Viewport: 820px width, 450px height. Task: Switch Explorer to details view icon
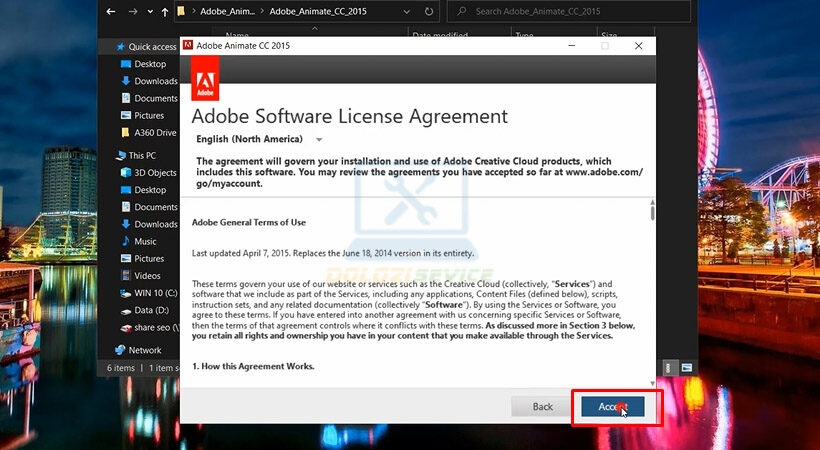point(668,367)
